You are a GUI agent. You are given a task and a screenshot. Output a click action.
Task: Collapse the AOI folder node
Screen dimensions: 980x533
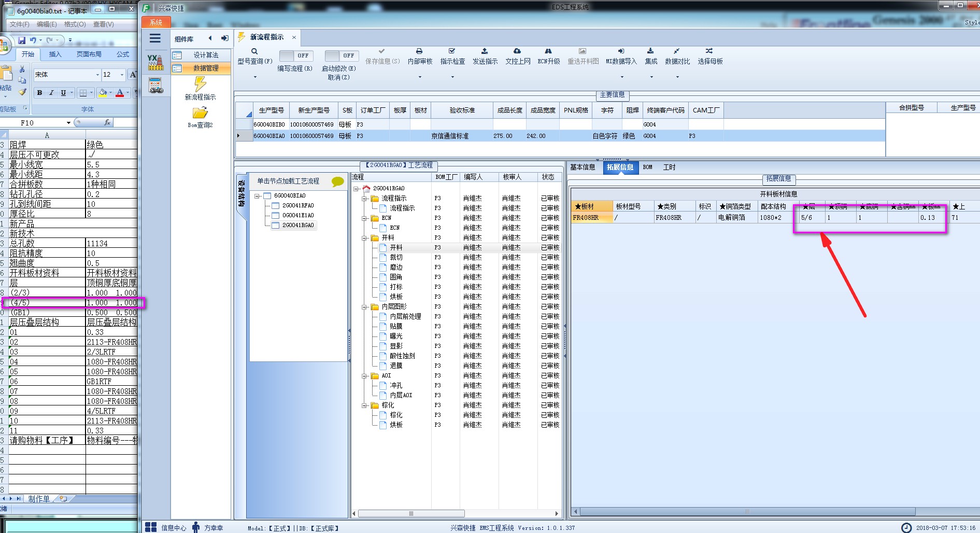[364, 376]
